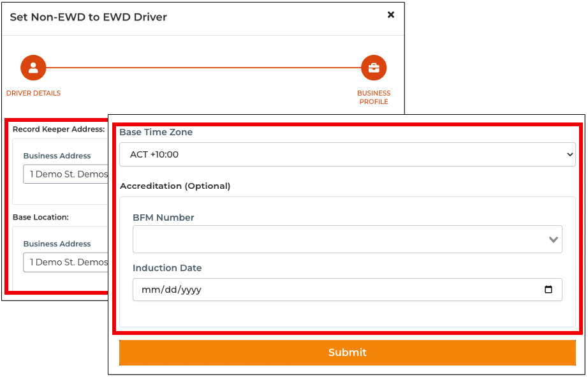Click the BFM Number label
Image resolution: width=588 pixels, height=377 pixels.
coord(163,218)
